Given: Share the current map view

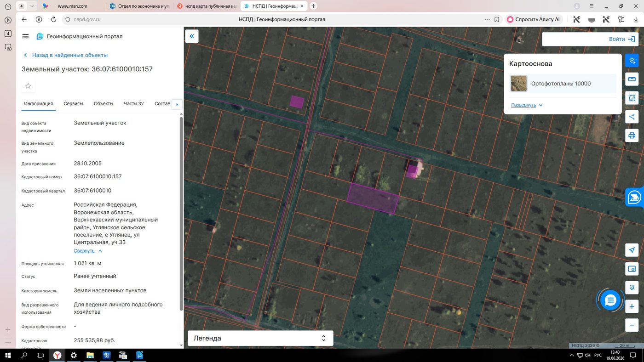Looking at the screenshot, I should pyautogui.click(x=632, y=117).
